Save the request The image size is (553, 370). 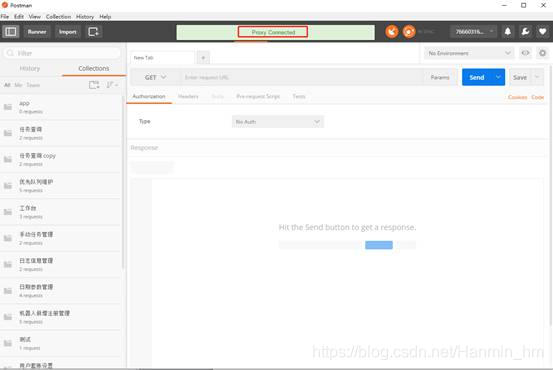click(x=520, y=77)
